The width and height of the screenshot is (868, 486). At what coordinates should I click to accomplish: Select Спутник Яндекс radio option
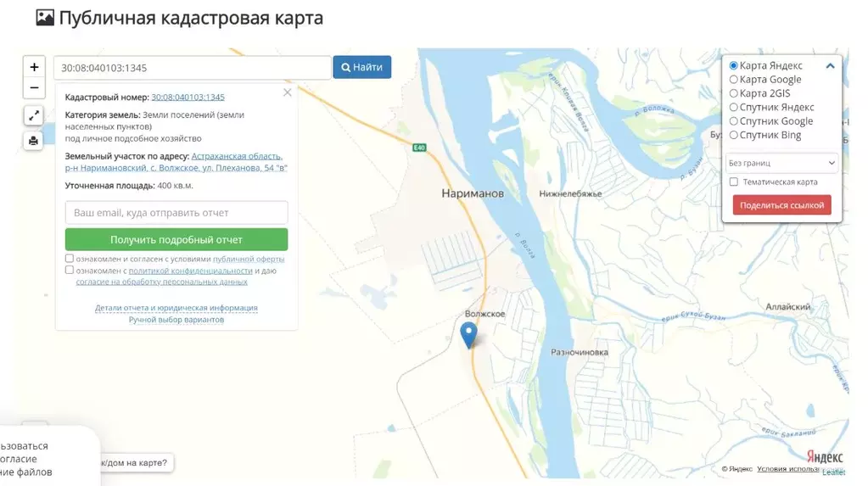(733, 108)
